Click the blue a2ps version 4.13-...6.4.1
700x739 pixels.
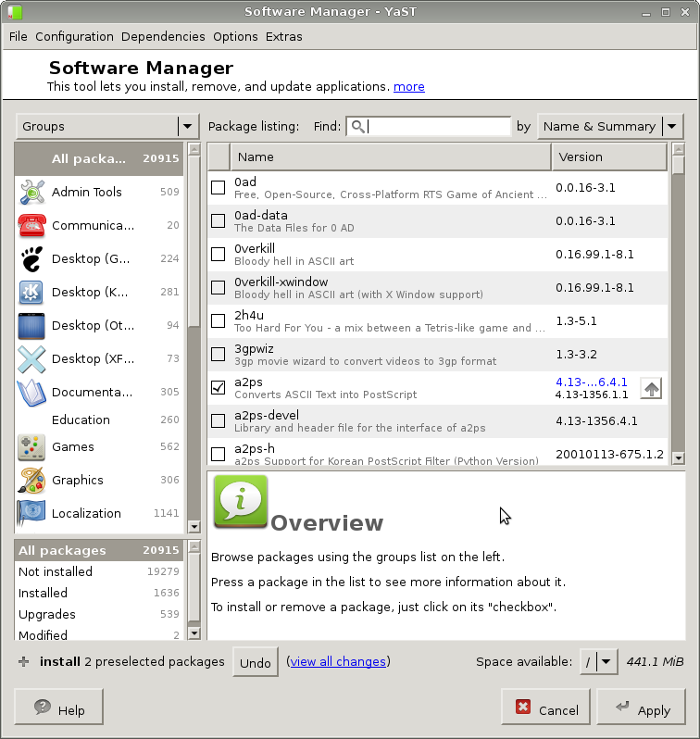click(592, 382)
